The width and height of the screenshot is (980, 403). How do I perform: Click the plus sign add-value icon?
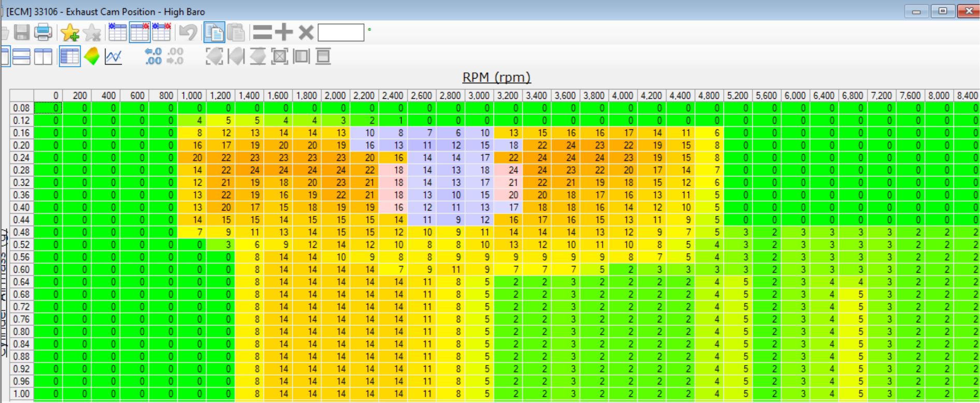click(284, 33)
